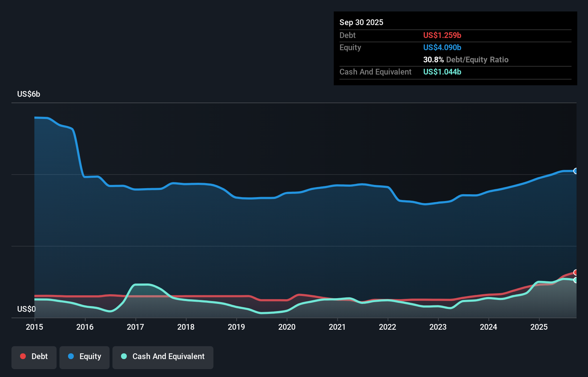Select the 2020 year label
This screenshot has width=588, height=377.
point(287,327)
